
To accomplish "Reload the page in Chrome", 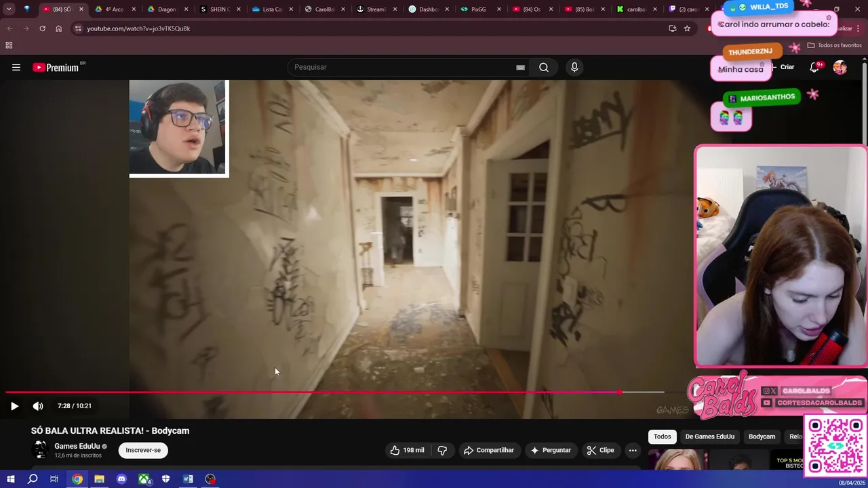I will coord(42,28).
